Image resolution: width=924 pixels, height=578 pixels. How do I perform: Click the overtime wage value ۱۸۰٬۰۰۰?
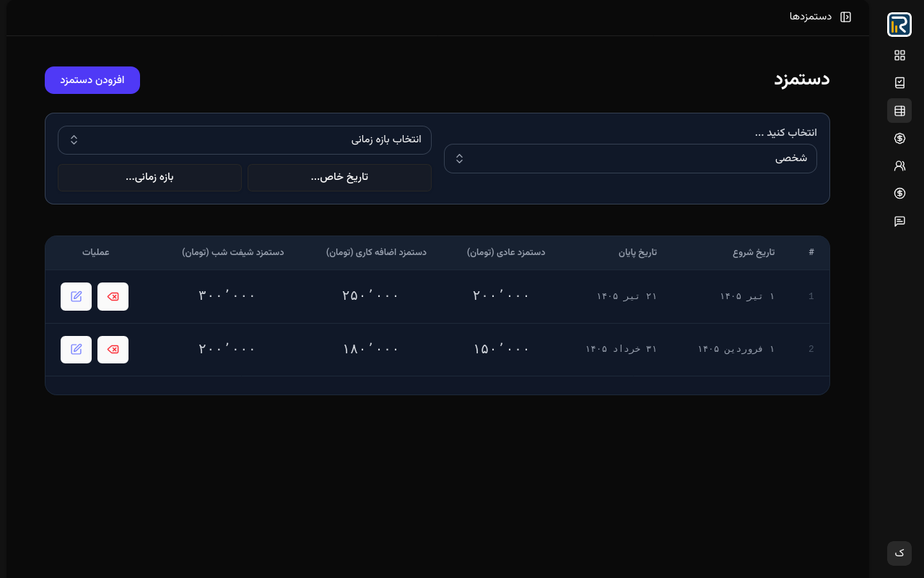point(370,349)
